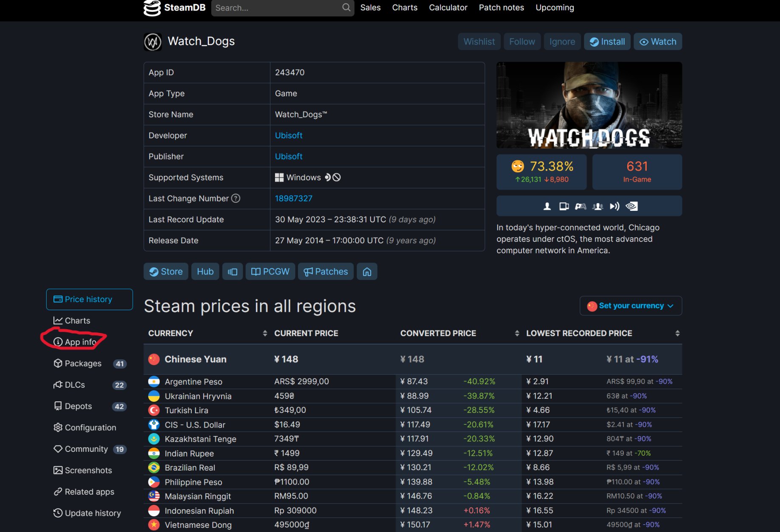Click the Install button
The image size is (780, 532).
[607, 42]
